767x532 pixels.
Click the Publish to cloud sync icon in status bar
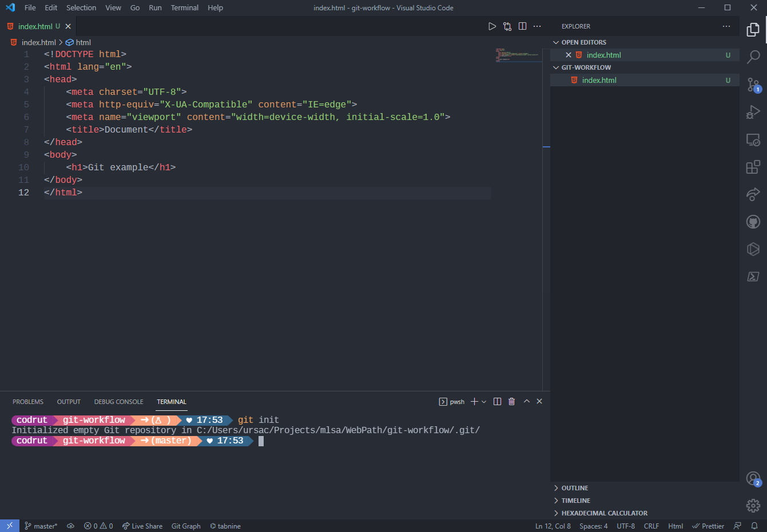point(70,526)
